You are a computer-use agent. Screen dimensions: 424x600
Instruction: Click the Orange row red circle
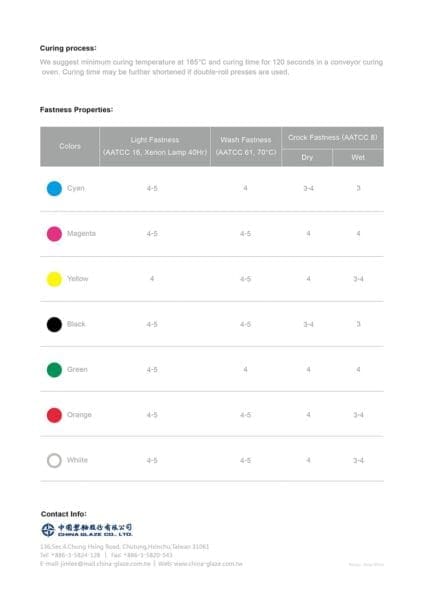(x=54, y=415)
